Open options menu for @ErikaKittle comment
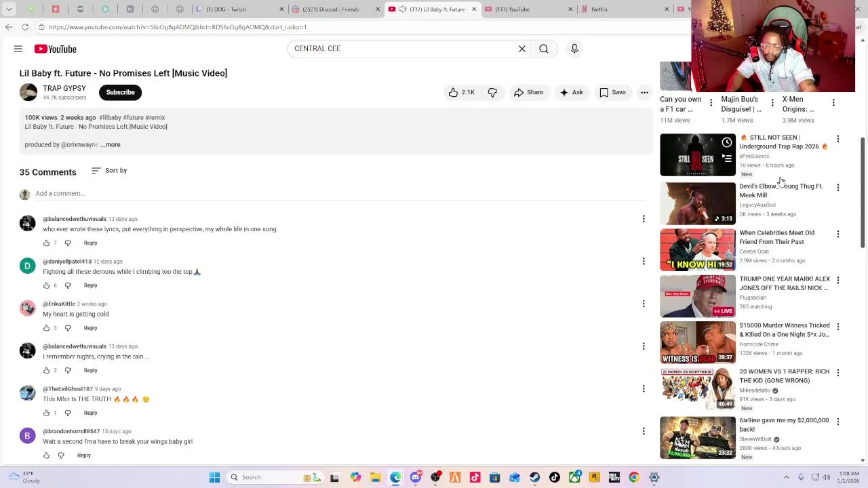Screen dimensions: 868x488 644,304
